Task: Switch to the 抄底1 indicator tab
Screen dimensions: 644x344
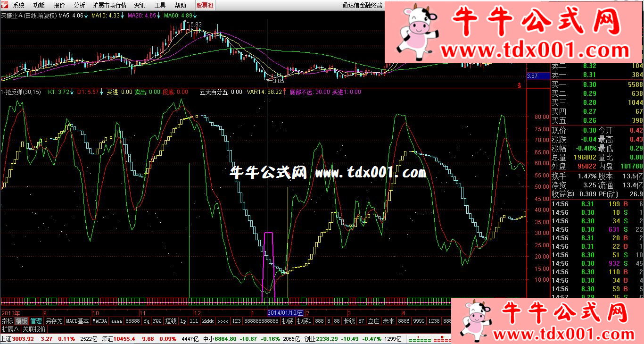Action: tap(305, 321)
